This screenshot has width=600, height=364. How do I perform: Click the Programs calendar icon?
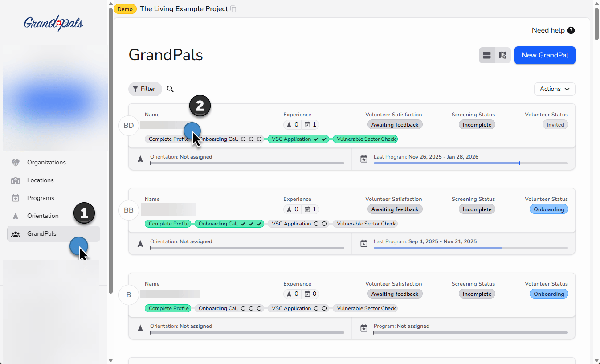16,198
